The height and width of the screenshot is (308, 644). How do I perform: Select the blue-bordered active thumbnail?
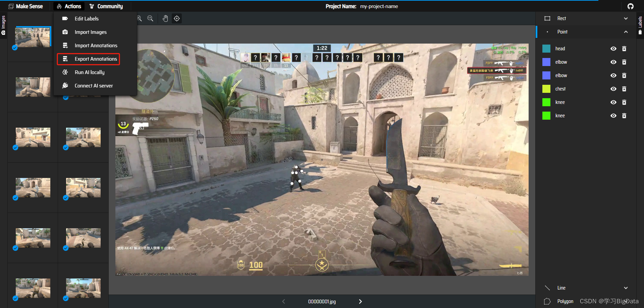pyautogui.click(x=33, y=37)
